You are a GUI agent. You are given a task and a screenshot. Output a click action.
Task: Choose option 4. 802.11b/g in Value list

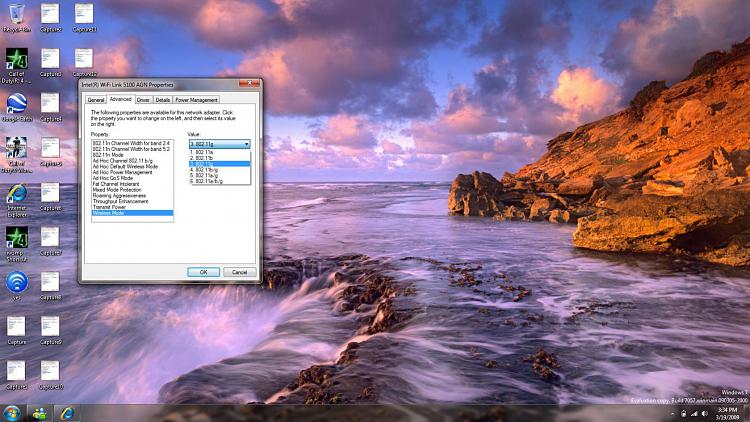pos(220,169)
